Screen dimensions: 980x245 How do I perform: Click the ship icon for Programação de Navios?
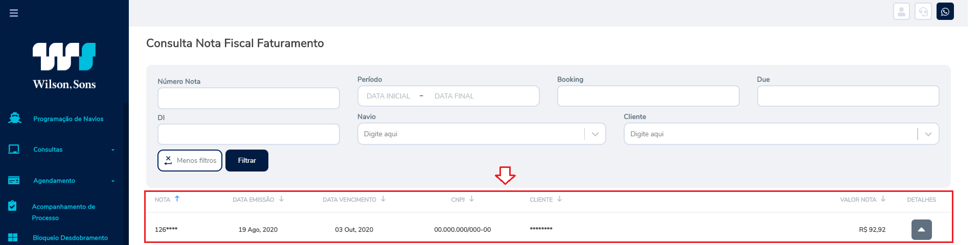[15, 118]
